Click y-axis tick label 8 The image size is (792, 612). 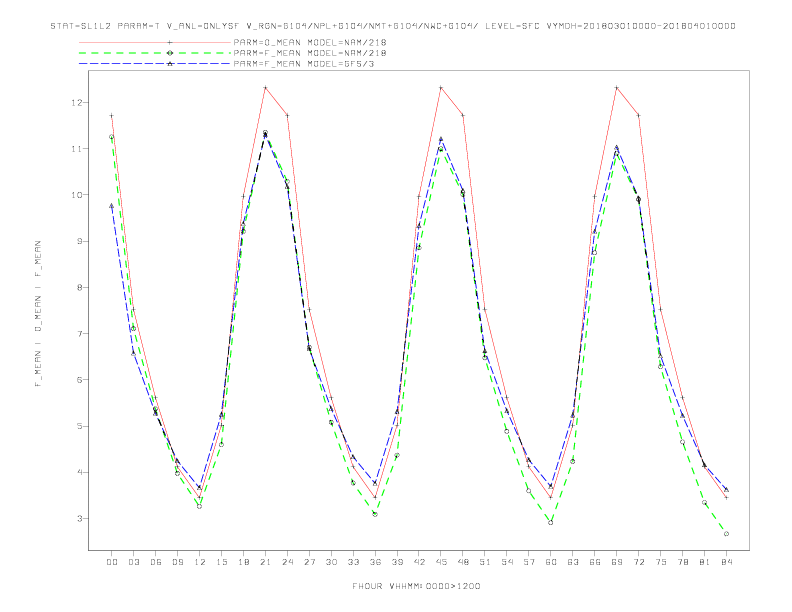[x=80, y=287]
